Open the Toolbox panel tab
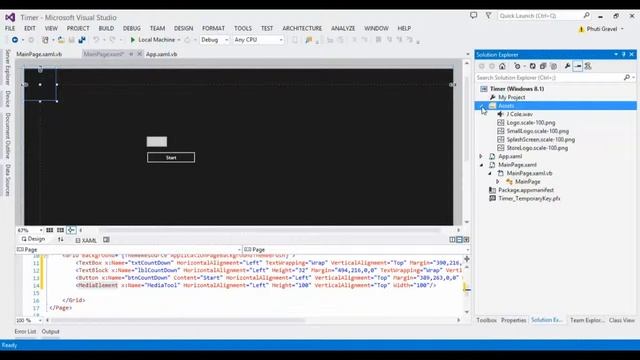 [x=486, y=320]
